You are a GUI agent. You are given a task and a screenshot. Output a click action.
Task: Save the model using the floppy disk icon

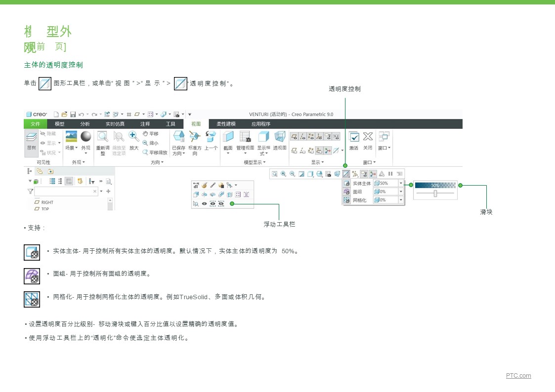73,114
